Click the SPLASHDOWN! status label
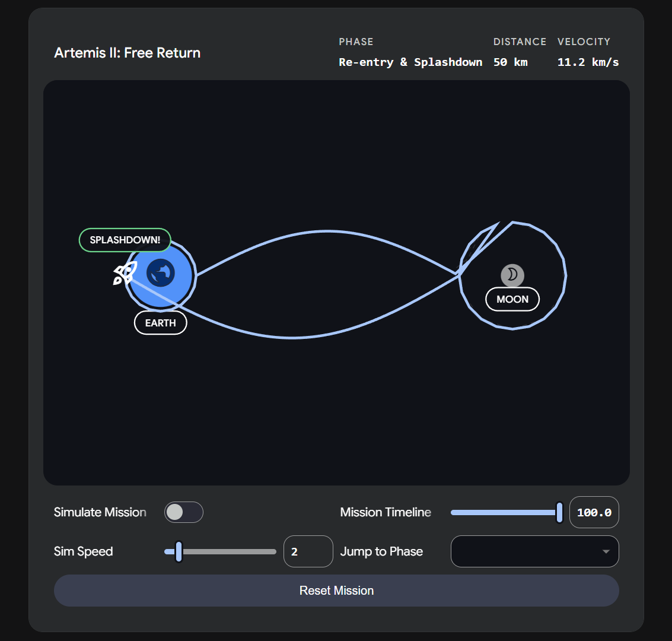 pos(125,240)
